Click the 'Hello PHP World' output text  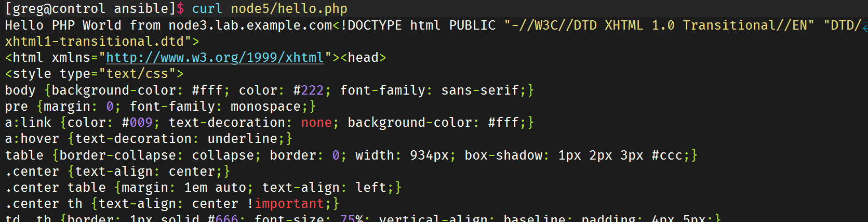(x=63, y=25)
